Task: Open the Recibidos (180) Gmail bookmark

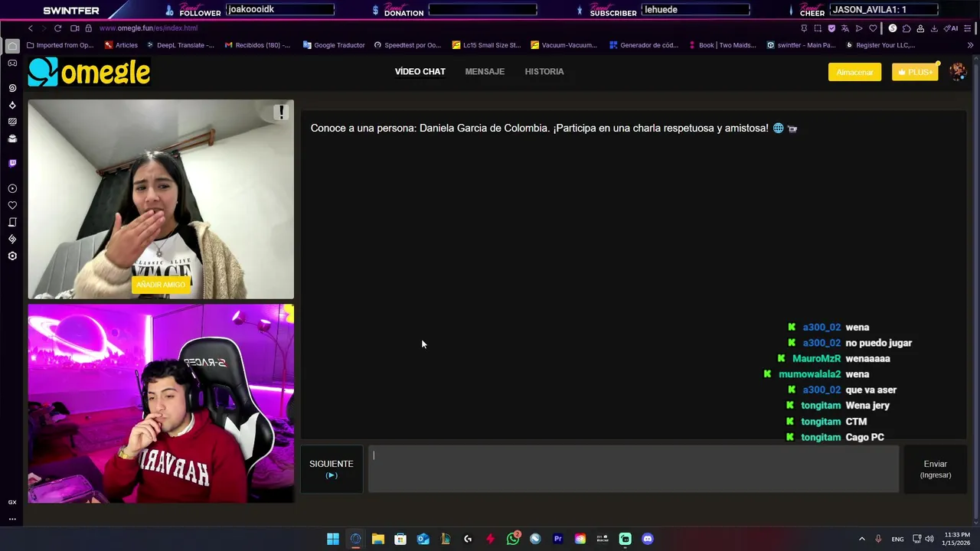Action: (257, 45)
